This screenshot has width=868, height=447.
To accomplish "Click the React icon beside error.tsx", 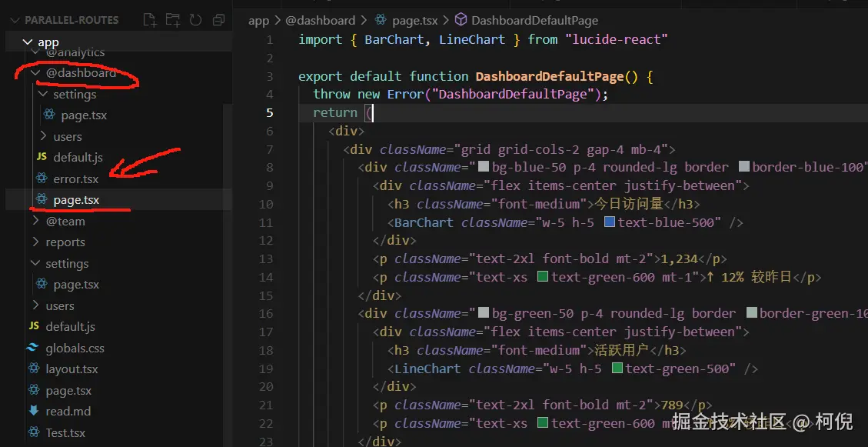I will (41, 178).
